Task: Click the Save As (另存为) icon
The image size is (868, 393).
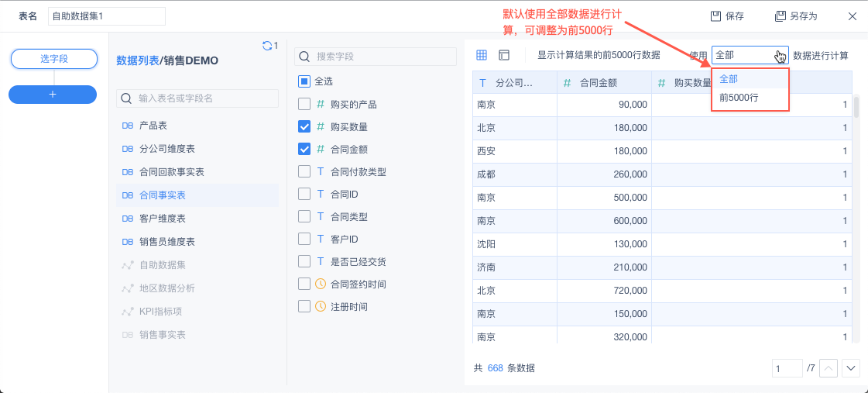Action: point(781,16)
